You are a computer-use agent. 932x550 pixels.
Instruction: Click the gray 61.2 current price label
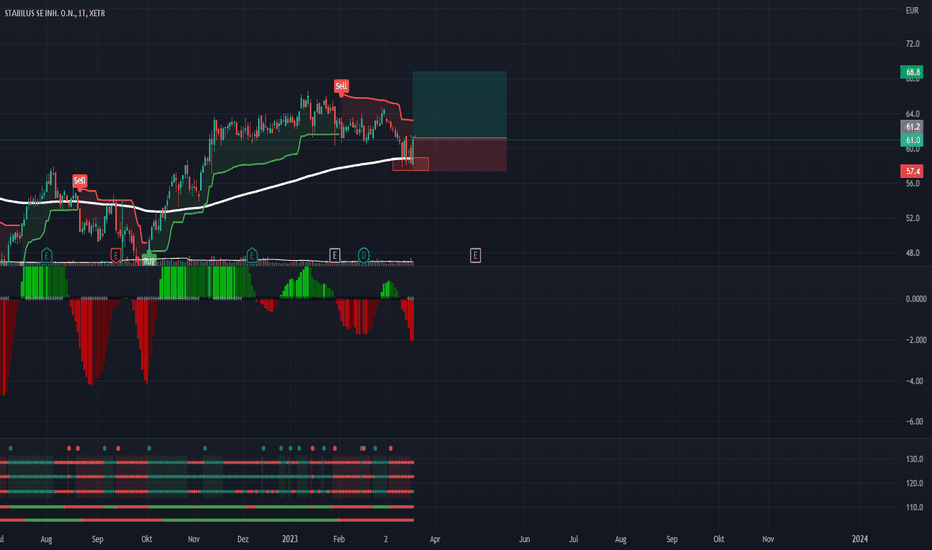(x=912, y=127)
